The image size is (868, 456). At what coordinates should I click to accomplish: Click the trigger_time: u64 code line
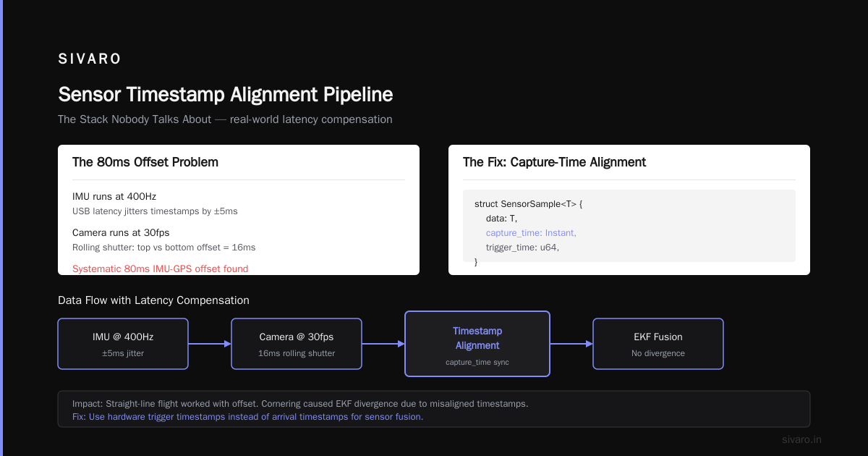pyautogui.click(x=523, y=247)
